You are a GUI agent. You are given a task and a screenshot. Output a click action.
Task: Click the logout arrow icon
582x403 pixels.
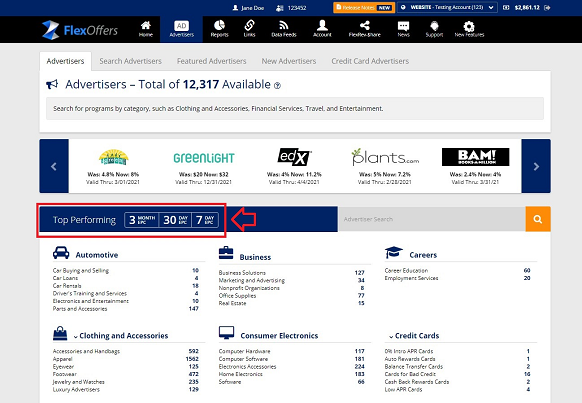[x=547, y=7]
